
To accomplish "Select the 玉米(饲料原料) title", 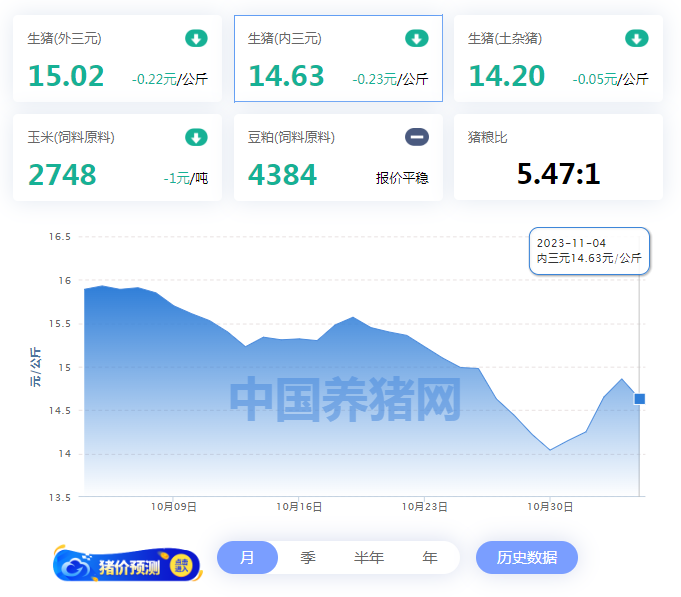I will tap(71, 137).
